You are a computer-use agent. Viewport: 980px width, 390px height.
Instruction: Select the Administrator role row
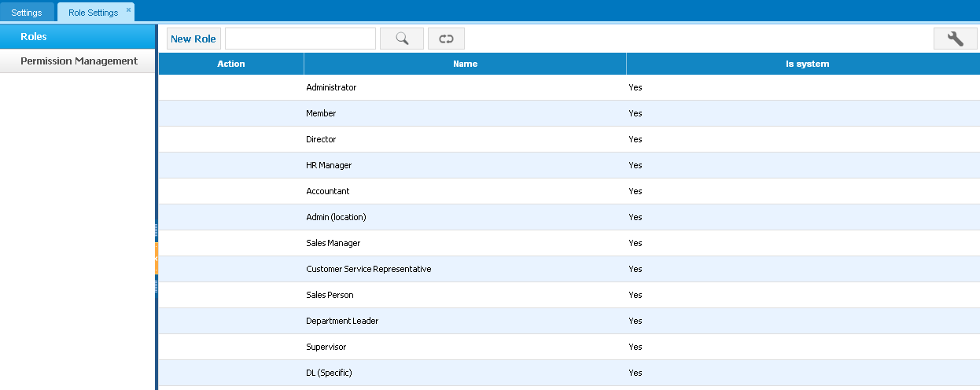tap(569, 87)
